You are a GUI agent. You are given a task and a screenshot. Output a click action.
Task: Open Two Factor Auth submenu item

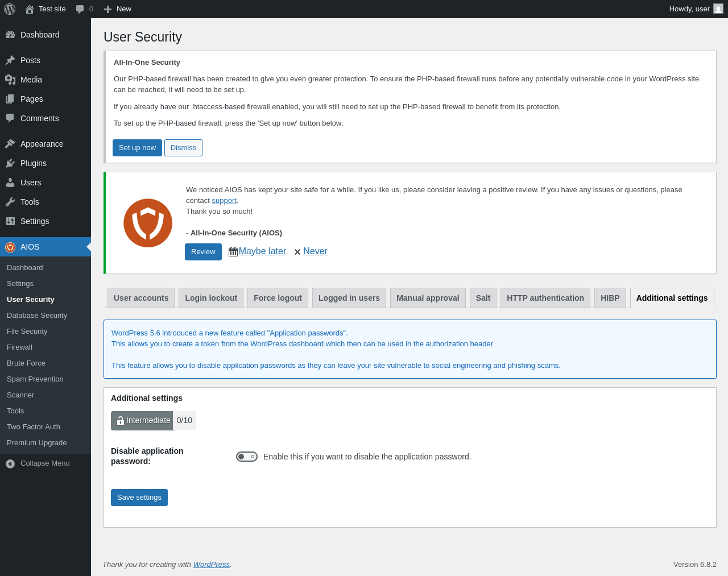(45, 427)
